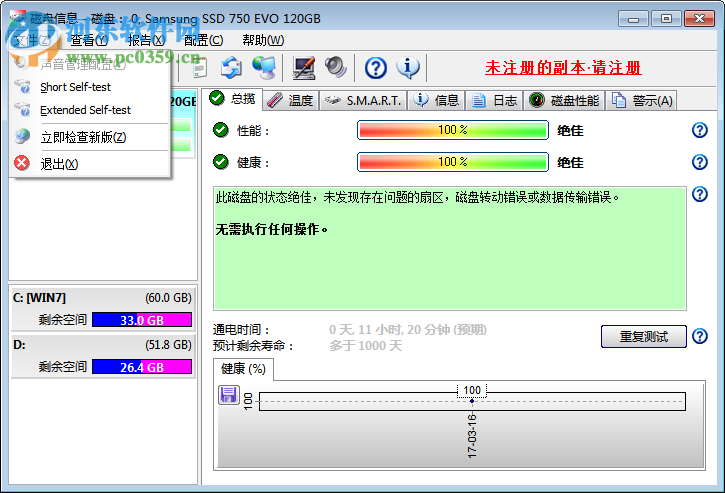This screenshot has height=493, width=725.
Task: Click the 17-03-16 date label on chart
Action: click(472, 436)
